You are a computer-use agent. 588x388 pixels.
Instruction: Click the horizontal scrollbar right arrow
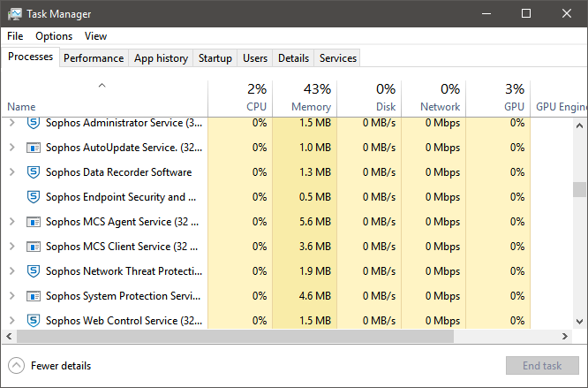click(x=565, y=336)
